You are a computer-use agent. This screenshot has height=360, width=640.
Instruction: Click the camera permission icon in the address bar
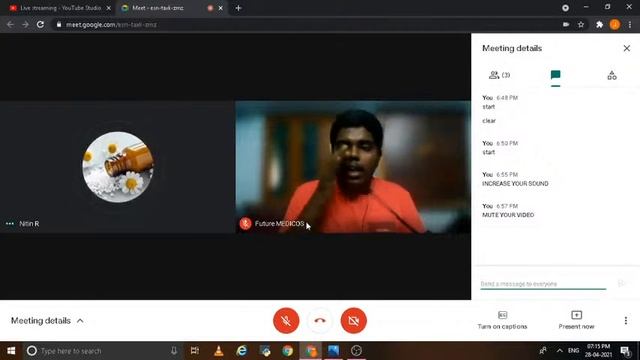coord(566,24)
